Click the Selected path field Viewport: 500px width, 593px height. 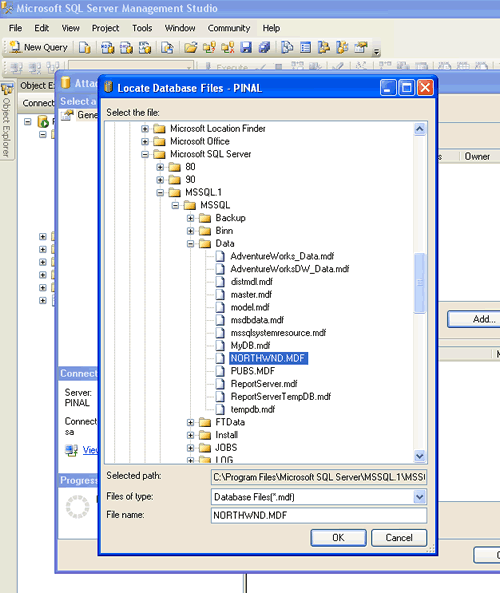[319, 477]
